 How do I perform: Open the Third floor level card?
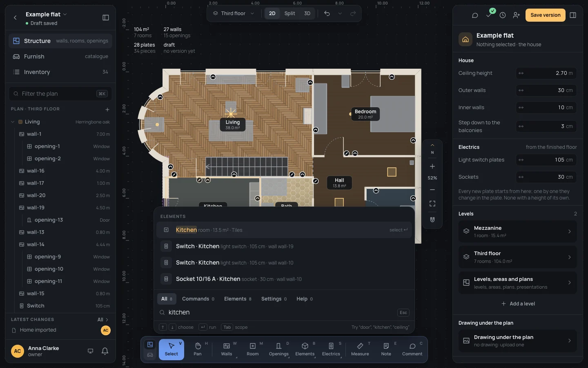pyautogui.click(x=517, y=257)
